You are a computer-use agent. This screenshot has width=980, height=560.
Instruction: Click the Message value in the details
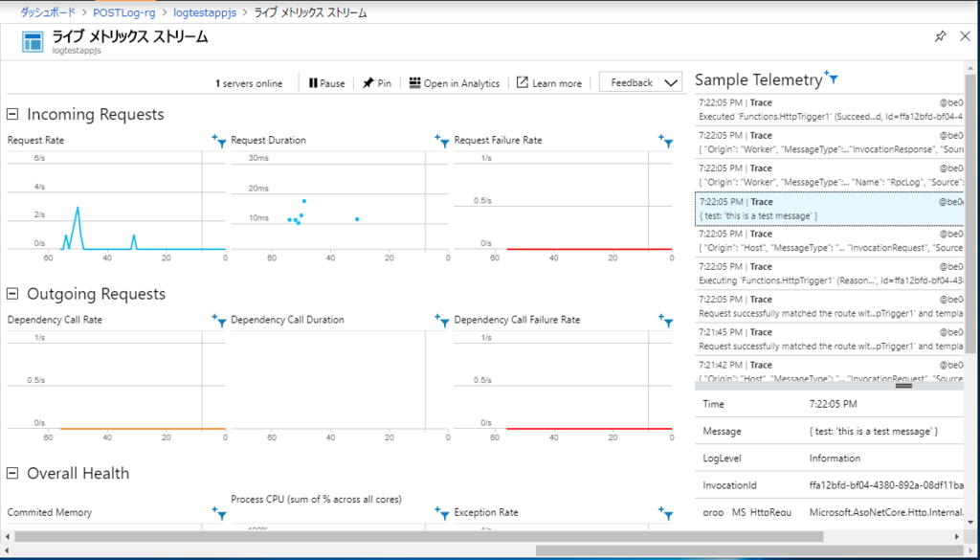873,432
